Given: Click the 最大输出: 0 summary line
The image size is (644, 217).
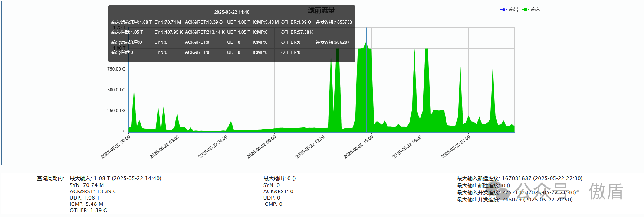Looking at the screenshot, I should click(x=280, y=178).
